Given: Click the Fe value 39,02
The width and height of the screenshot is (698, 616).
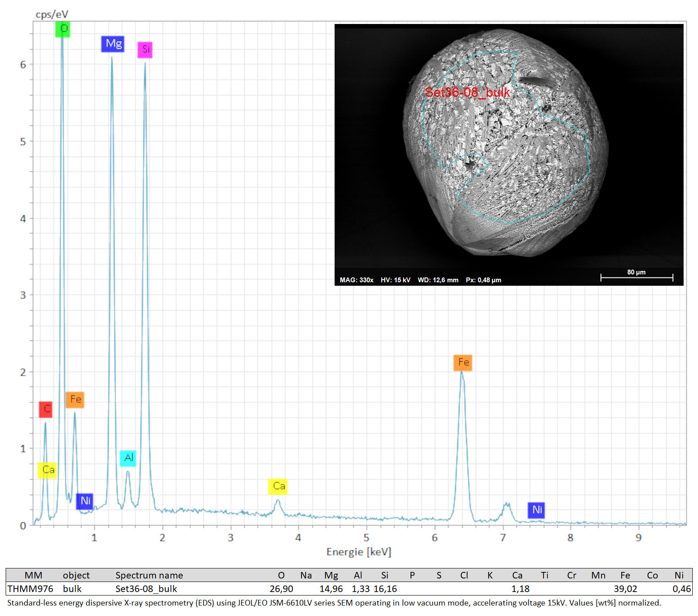Looking at the screenshot, I should pos(626,589).
